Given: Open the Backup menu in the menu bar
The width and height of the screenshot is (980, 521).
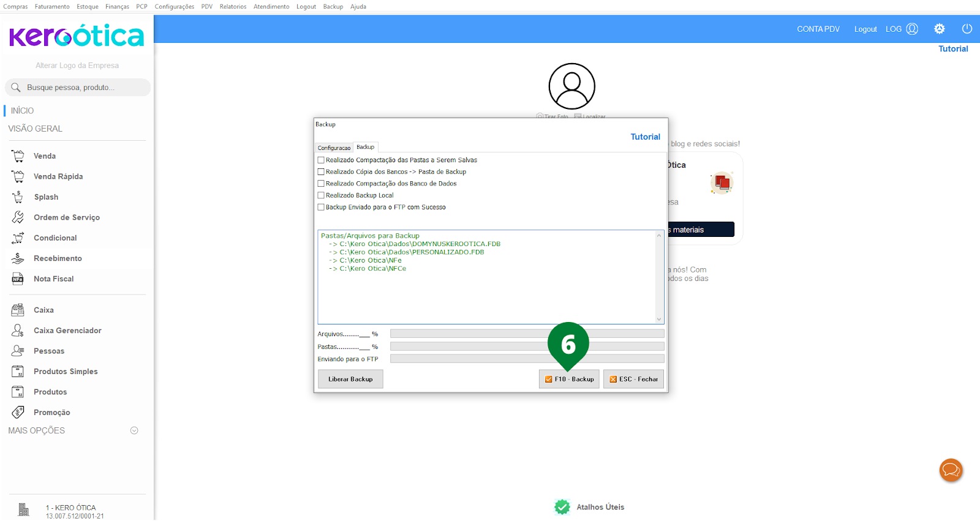Looking at the screenshot, I should (x=333, y=7).
